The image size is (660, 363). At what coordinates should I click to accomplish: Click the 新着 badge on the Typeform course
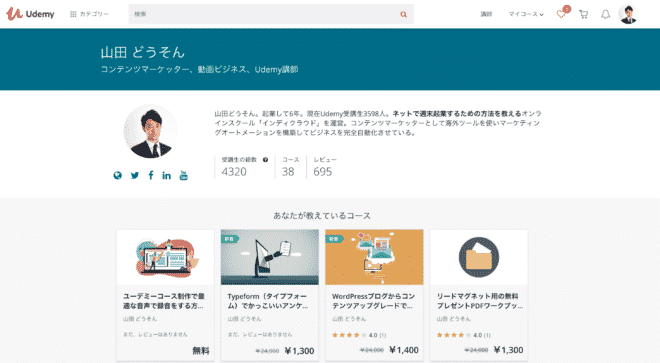[x=230, y=239]
